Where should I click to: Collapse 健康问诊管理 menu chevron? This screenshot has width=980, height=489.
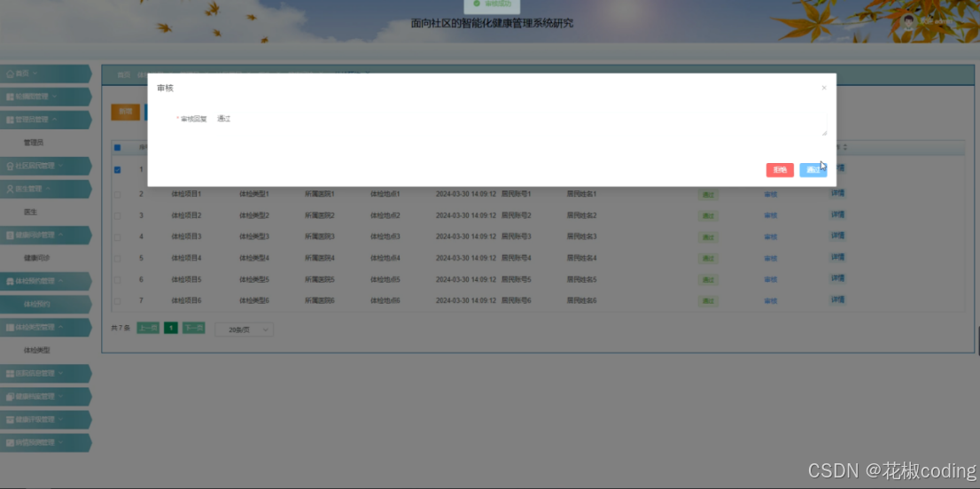coord(60,235)
